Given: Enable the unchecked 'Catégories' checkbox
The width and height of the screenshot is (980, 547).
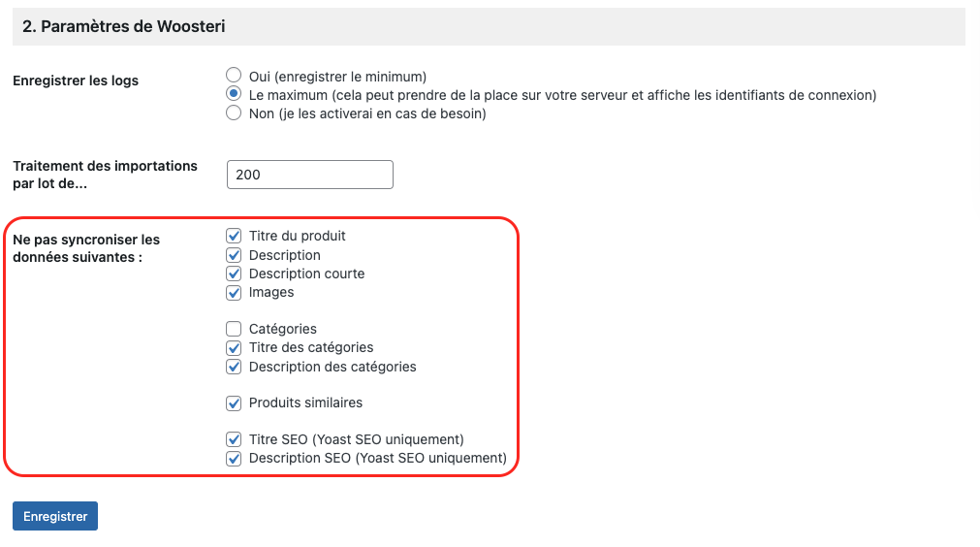Looking at the screenshot, I should (x=234, y=329).
